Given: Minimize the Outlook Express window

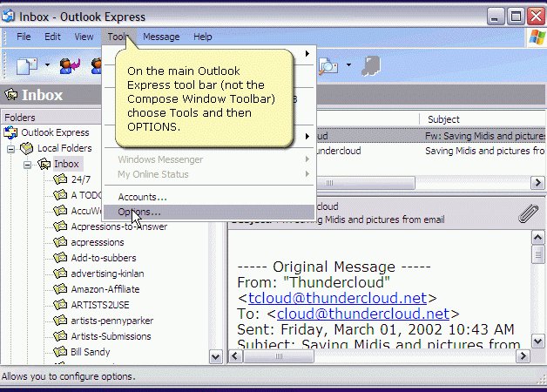Looking at the screenshot, I should (x=495, y=17).
